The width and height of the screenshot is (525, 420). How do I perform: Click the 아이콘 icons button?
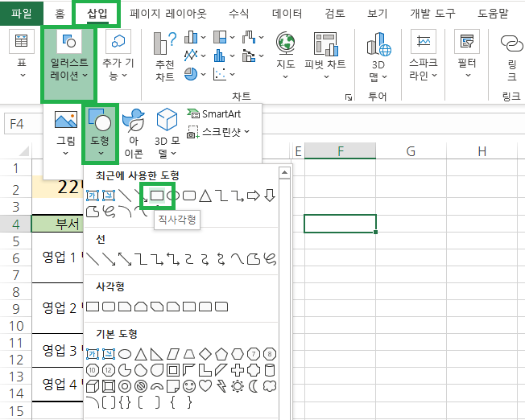(134, 134)
